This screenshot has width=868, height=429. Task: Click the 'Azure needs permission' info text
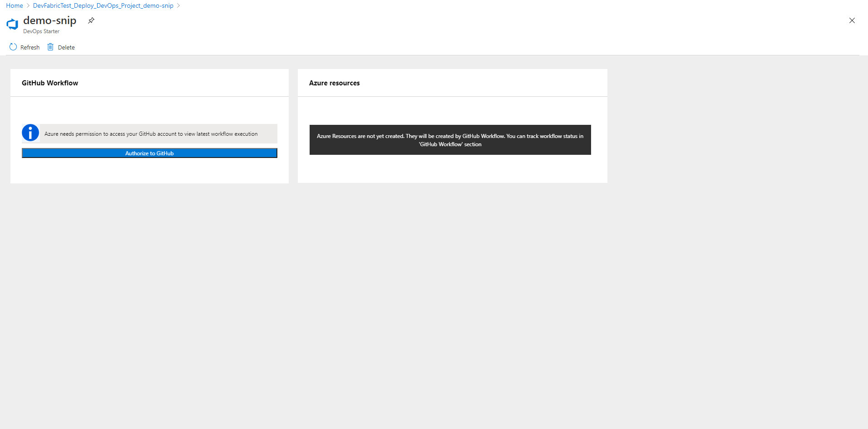[151, 134]
